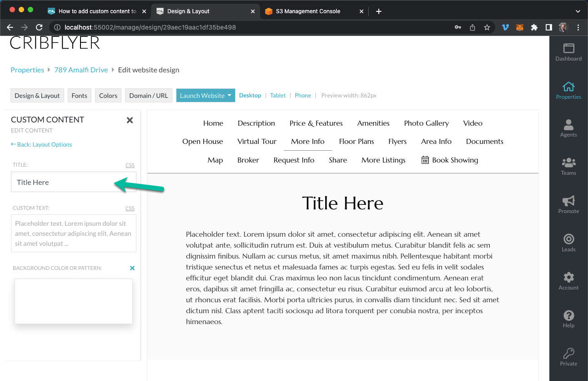Click the 'Title Here' preview heading
The width and height of the screenshot is (588, 381).
pos(342,203)
